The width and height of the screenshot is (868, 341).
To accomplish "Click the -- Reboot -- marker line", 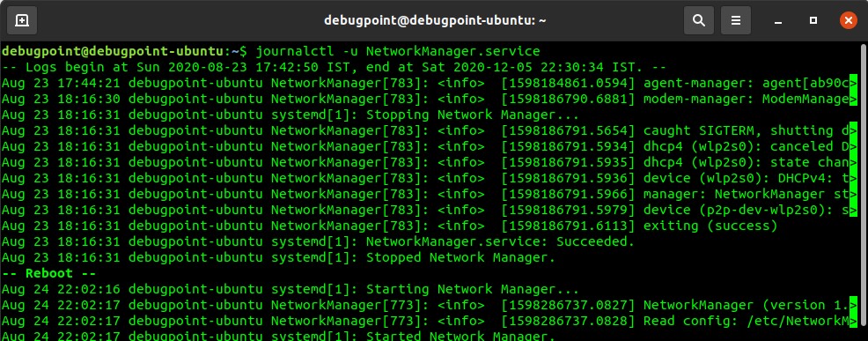I will click(48, 273).
